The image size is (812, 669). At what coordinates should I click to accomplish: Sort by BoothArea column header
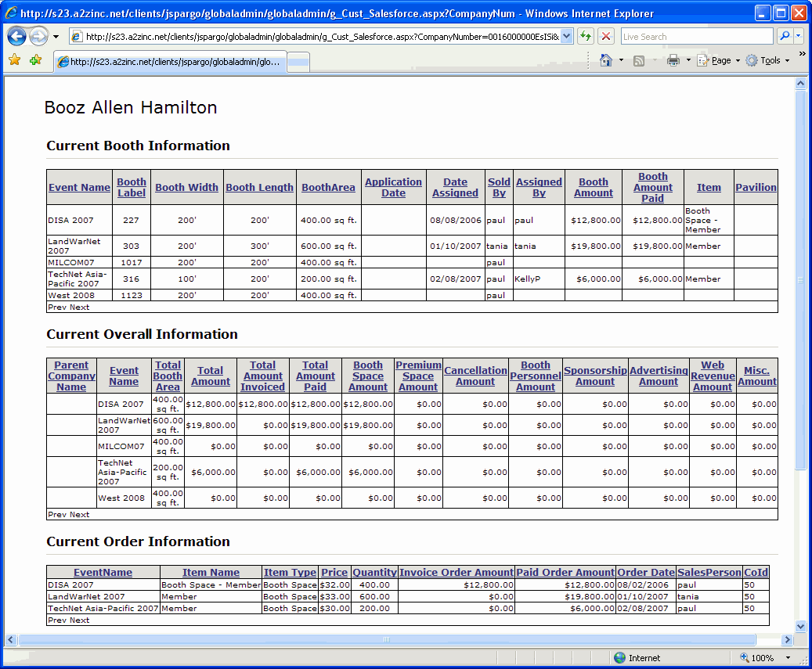click(x=328, y=187)
